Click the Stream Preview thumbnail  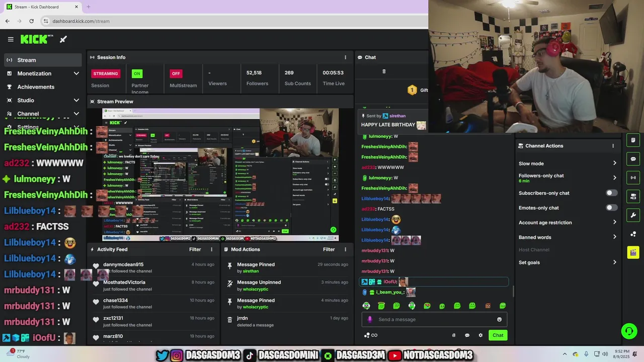(x=220, y=175)
